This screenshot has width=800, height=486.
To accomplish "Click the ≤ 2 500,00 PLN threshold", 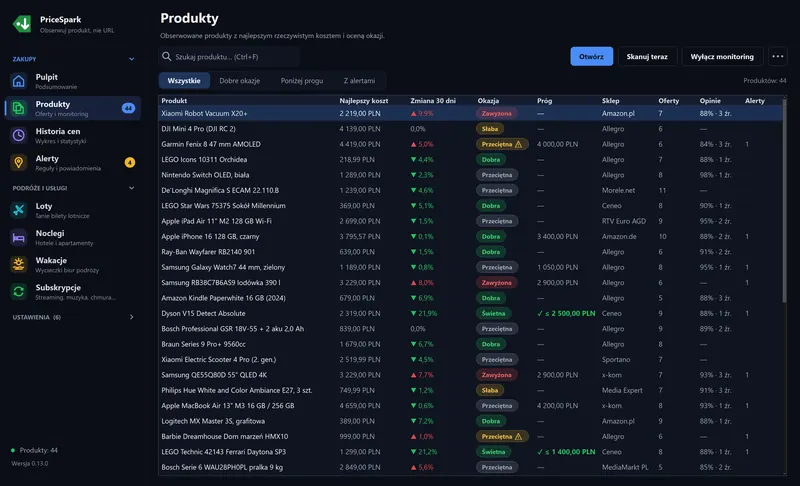I will [x=566, y=313].
